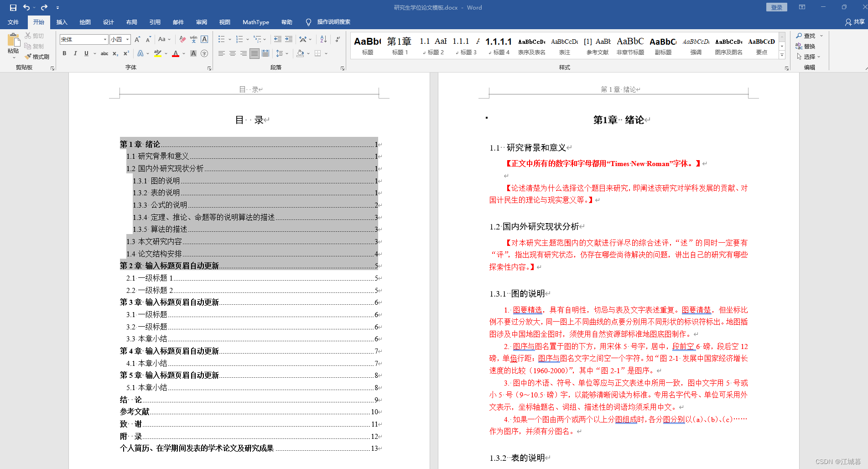Open the font size dropdown 小四
This screenshot has height=469, width=868.
click(x=128, y=40)
